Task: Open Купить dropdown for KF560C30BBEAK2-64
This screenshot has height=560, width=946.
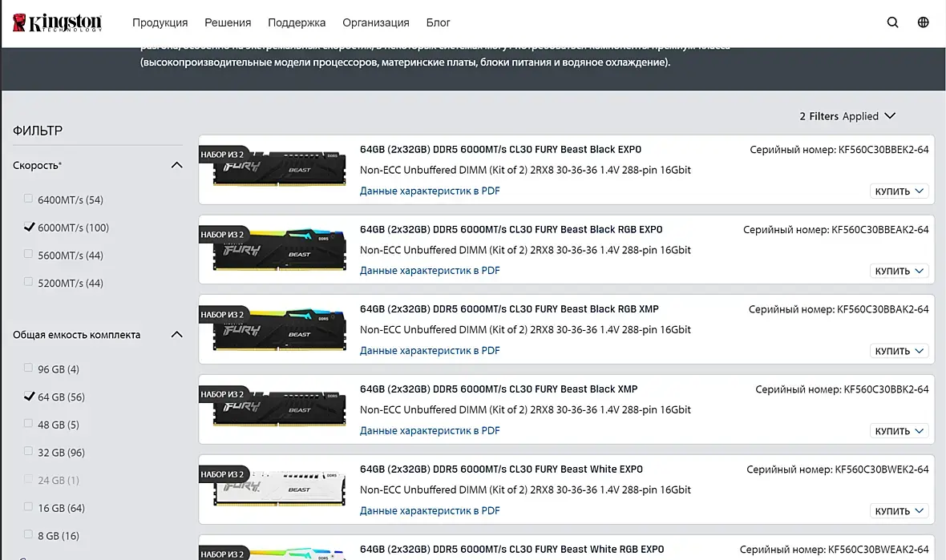Action: (x=899, y=271)
